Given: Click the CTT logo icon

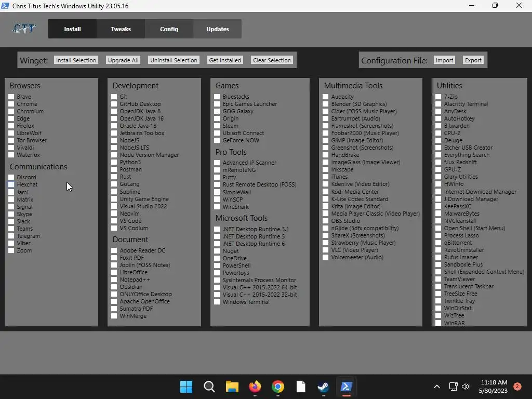Looking at the screenshot, I should pos(24,29).
